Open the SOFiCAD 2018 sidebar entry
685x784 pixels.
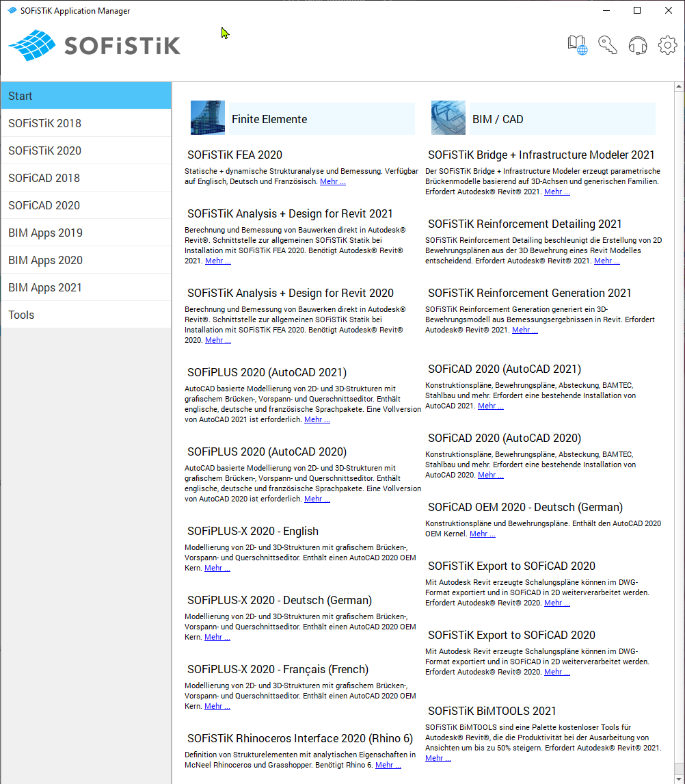coord(85,178)
